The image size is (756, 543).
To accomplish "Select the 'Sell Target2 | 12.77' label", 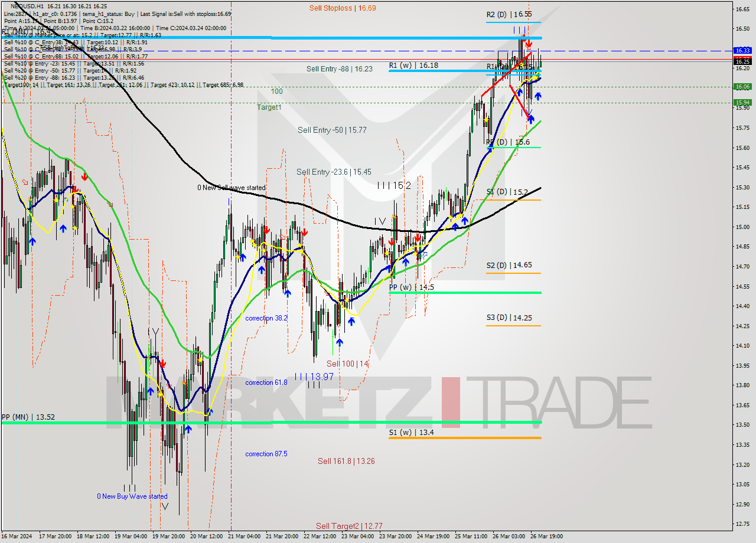I will 349,526.
